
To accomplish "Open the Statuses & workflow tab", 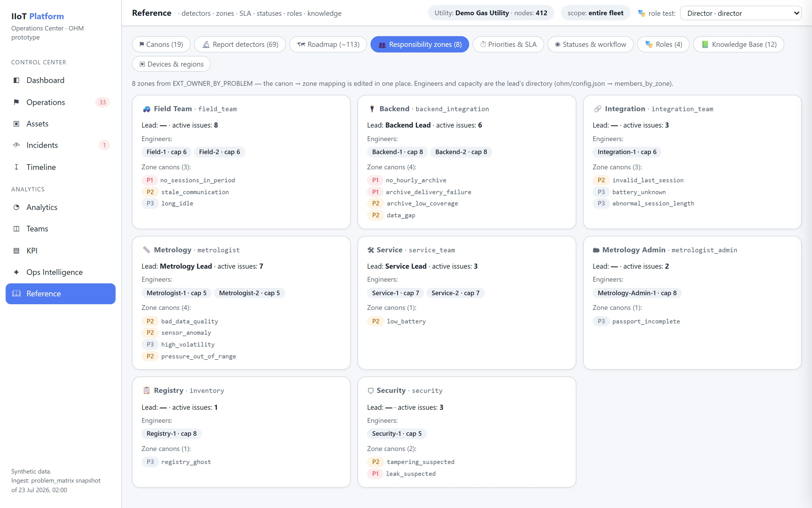I will [591, 44].
